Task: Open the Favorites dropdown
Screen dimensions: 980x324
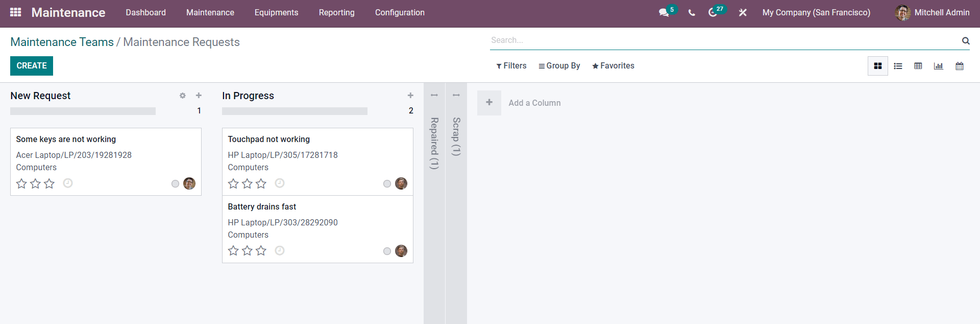Action: (x=613, y=66)
